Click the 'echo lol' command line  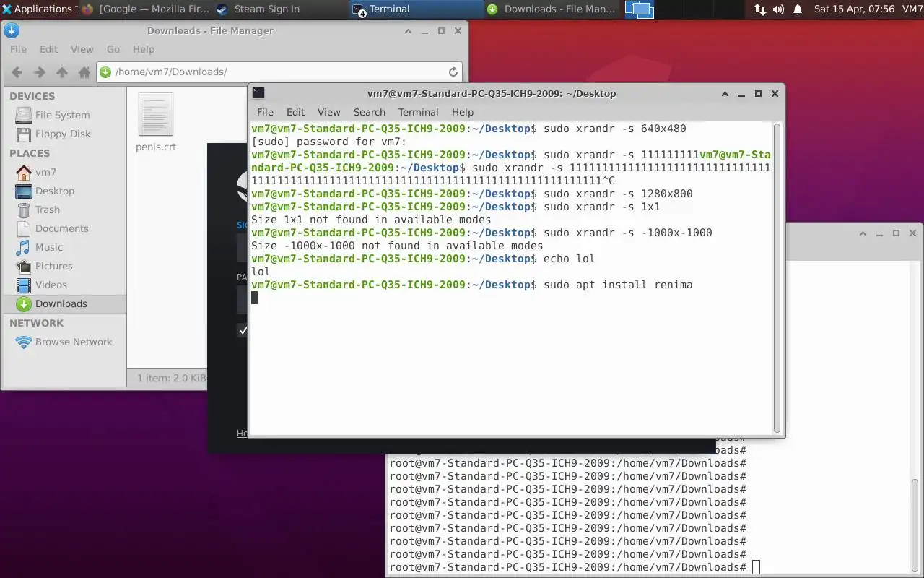pos(570,259)
